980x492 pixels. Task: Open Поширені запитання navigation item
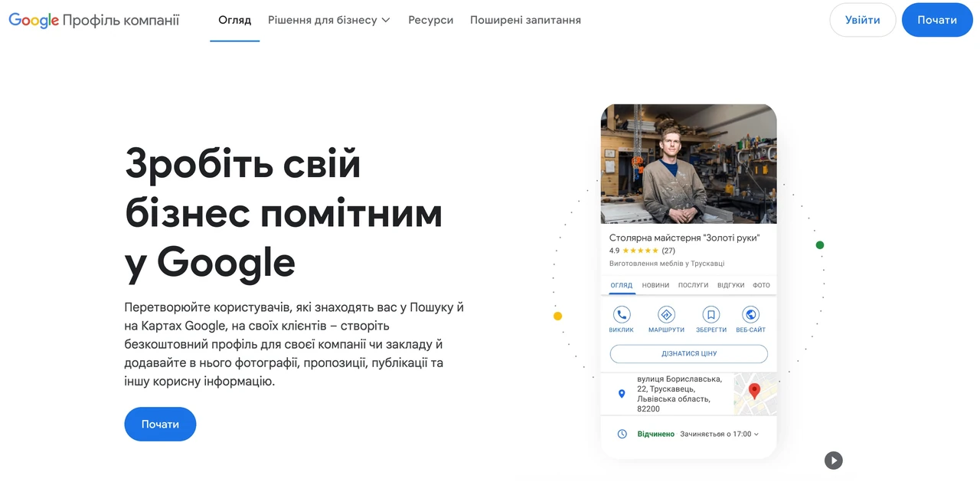[525, 20]
